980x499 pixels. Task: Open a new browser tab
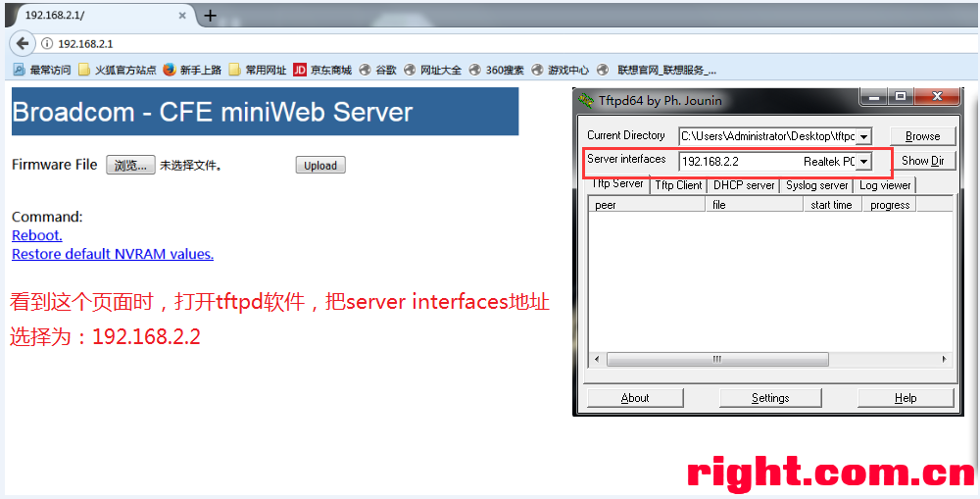pos(211,16)
